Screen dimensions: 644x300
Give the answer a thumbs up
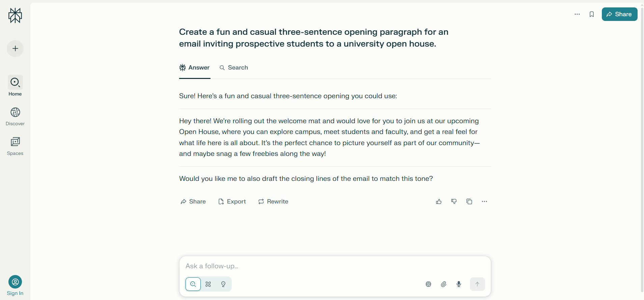point(438,201)
